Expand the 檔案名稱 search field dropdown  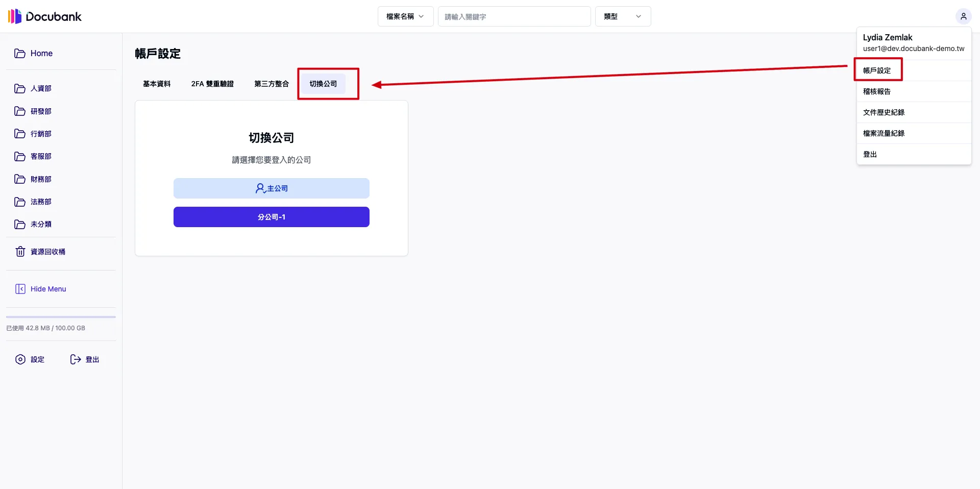point(405,16)
